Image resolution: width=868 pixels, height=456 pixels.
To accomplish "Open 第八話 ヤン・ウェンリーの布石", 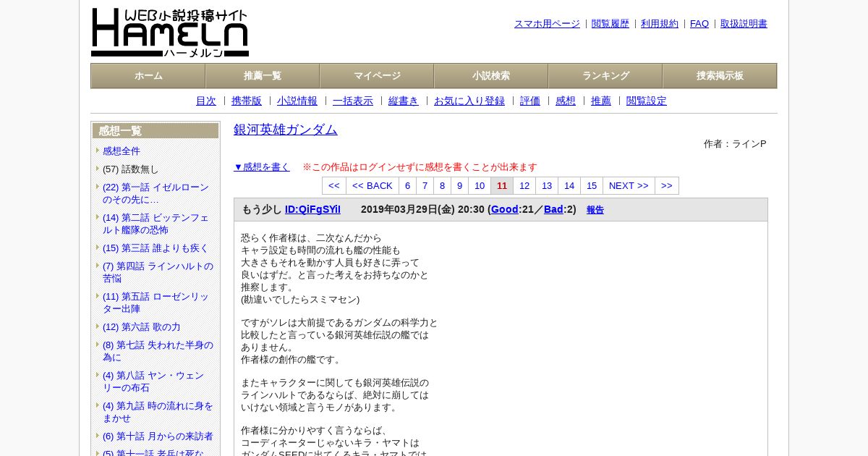I will (x=153, y=381).
